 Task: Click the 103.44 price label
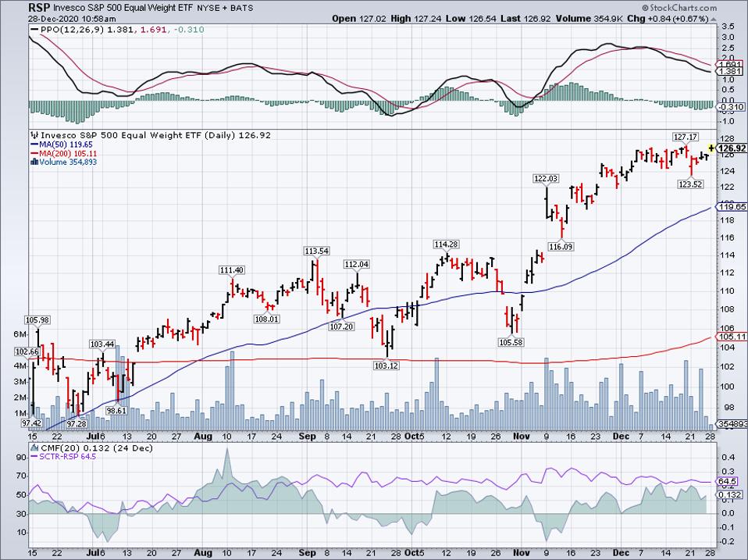tap(102, 344)
